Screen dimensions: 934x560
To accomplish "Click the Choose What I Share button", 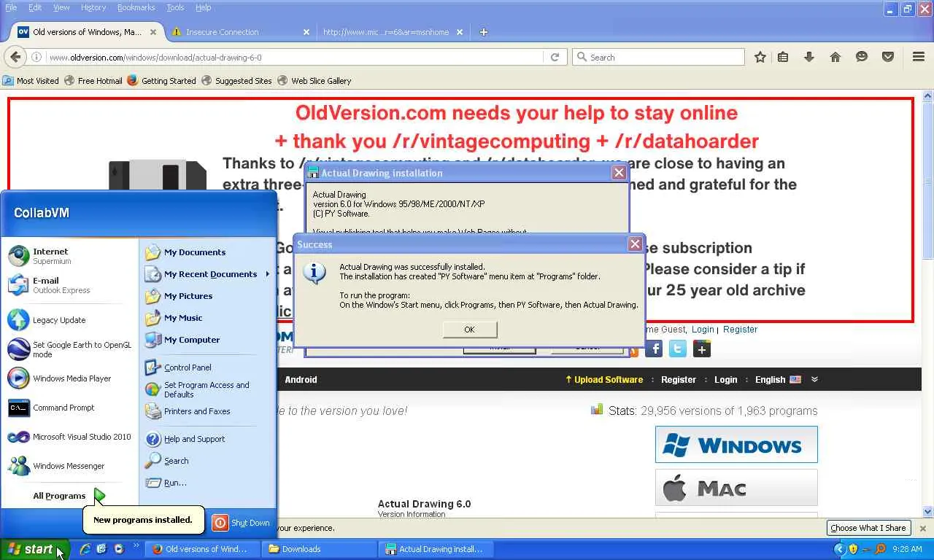I will coord(868,528).
